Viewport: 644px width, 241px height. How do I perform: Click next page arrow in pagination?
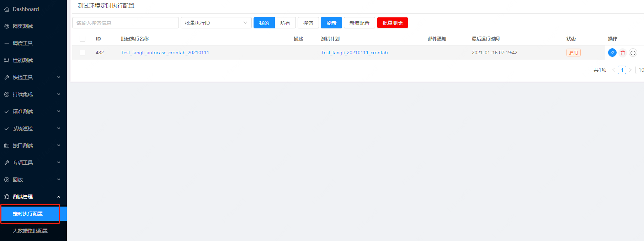click(630, 70)
